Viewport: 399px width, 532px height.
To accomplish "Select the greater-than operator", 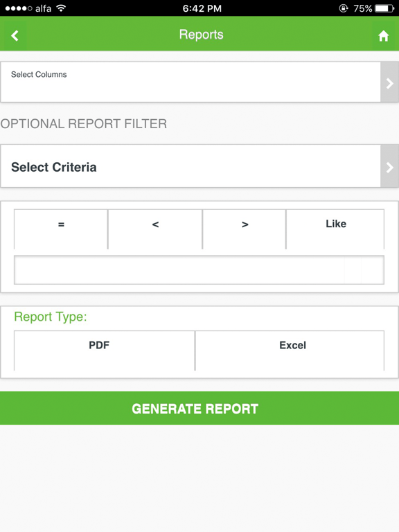I will point(245,229).
